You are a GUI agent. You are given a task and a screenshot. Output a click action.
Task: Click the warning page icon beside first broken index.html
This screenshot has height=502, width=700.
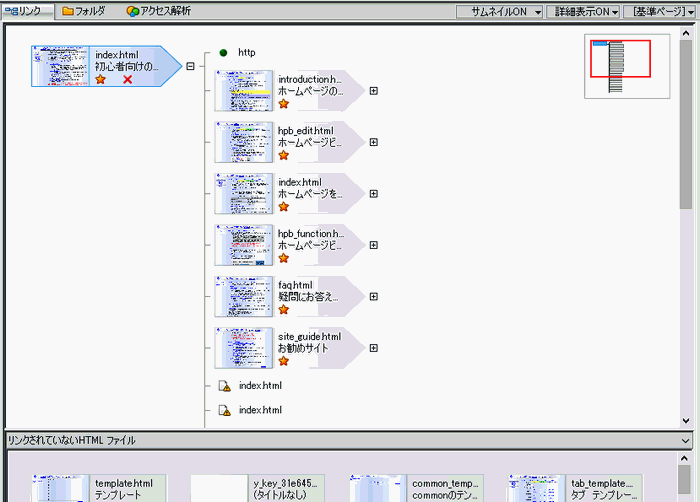225,386
